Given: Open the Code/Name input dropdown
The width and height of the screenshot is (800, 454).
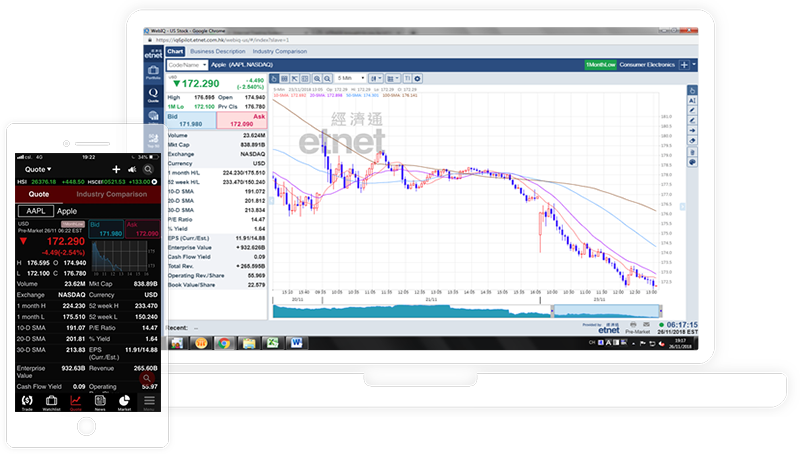Looking at the screenshot, I should (x=187, y=65).
